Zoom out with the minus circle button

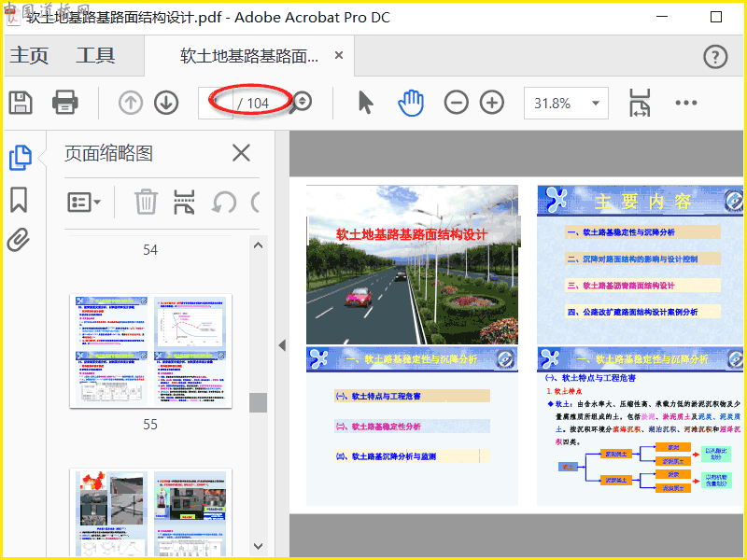pos(456,103)
